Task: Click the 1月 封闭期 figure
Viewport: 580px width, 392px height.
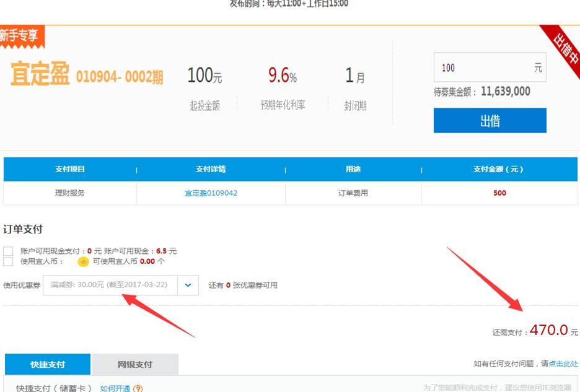Action: click(x=355, y=76)
